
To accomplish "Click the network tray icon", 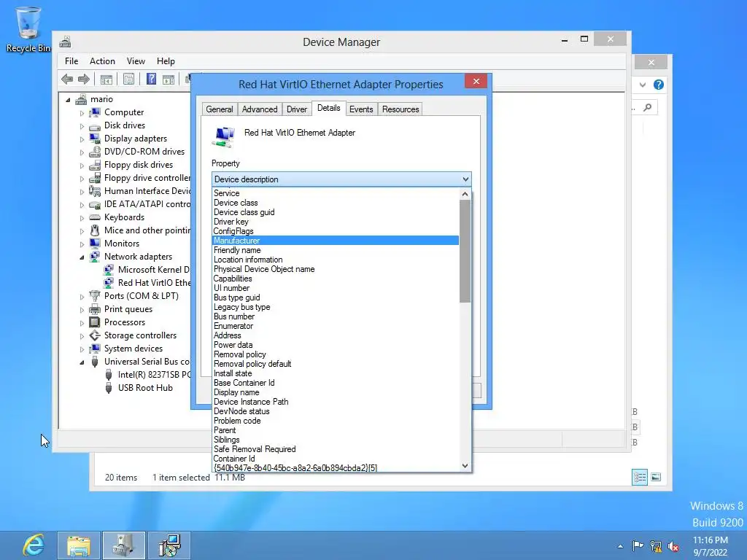I will pyautogui.click(x=656, y=546).
